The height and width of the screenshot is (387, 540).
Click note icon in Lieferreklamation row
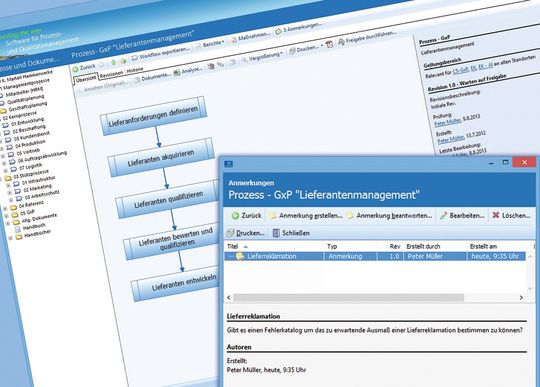pyautogui.click(x=240, y=256)
